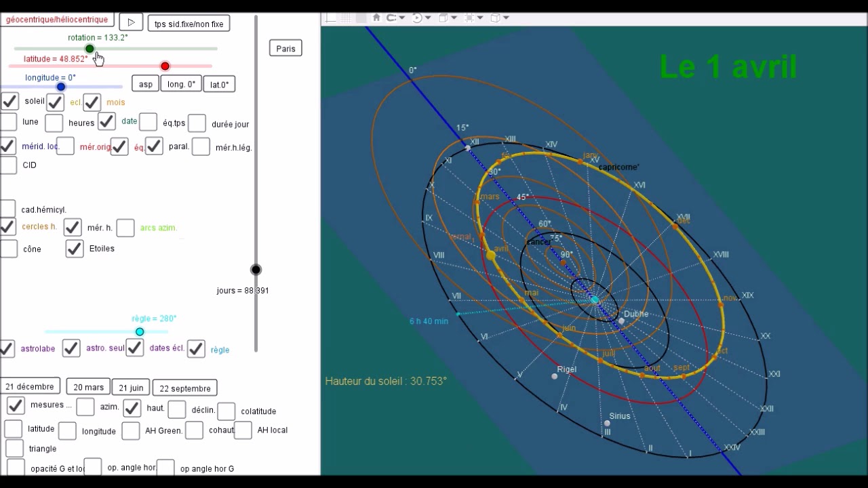This screenshot has width=868, height=488.
Task: Enable the mér.orig. checkbox
Action: coord(65,146)
